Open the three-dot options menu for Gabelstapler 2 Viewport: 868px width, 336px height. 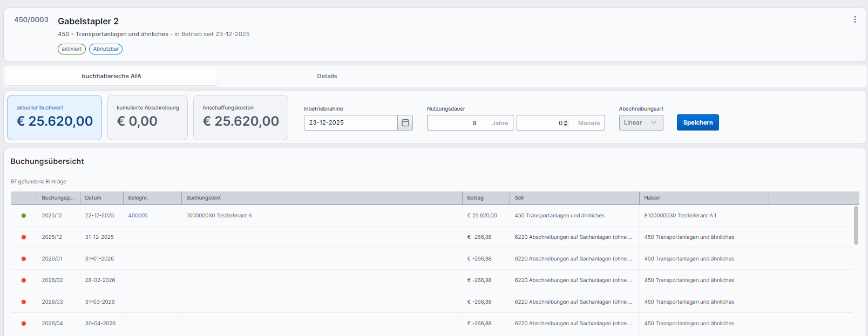(855, 19)
